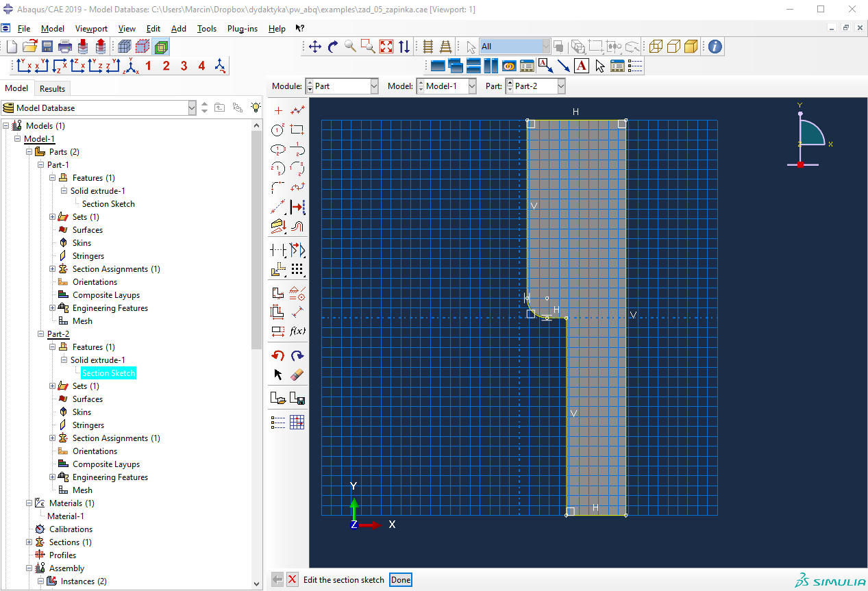Image resolution: width=868 pixels, height=591 pixels.
Task: Enable shaded render style
Action: tap(691, 47)
